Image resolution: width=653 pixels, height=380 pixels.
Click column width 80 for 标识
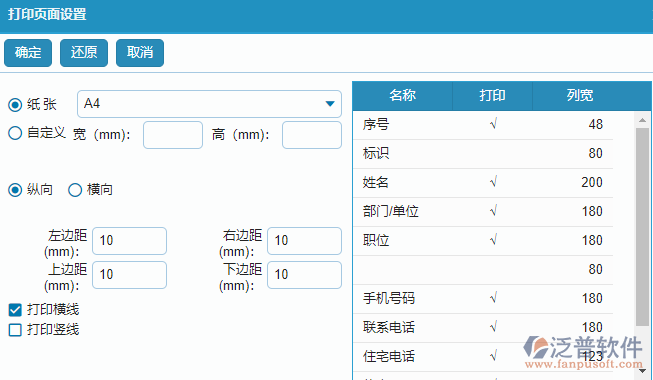point(596,154)
